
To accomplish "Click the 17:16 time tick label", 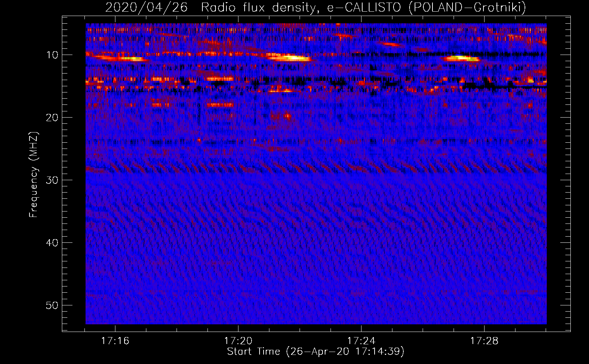I will 115,341.
